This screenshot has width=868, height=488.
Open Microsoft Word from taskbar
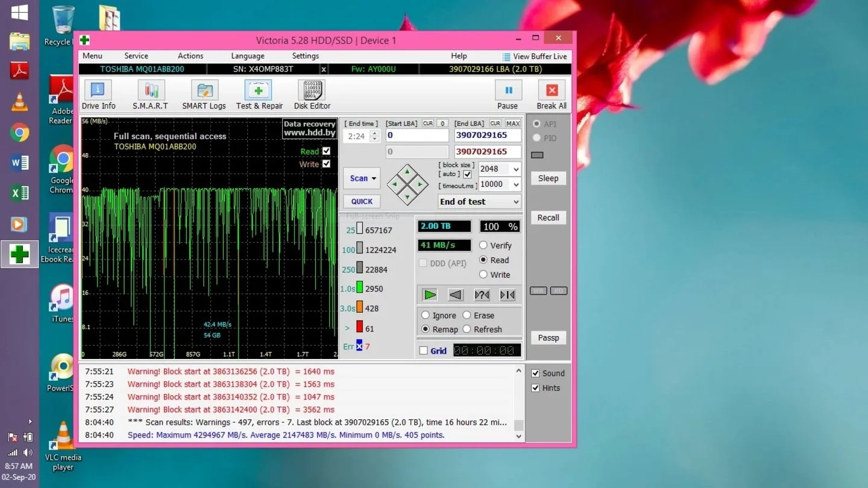coord(19,163)
